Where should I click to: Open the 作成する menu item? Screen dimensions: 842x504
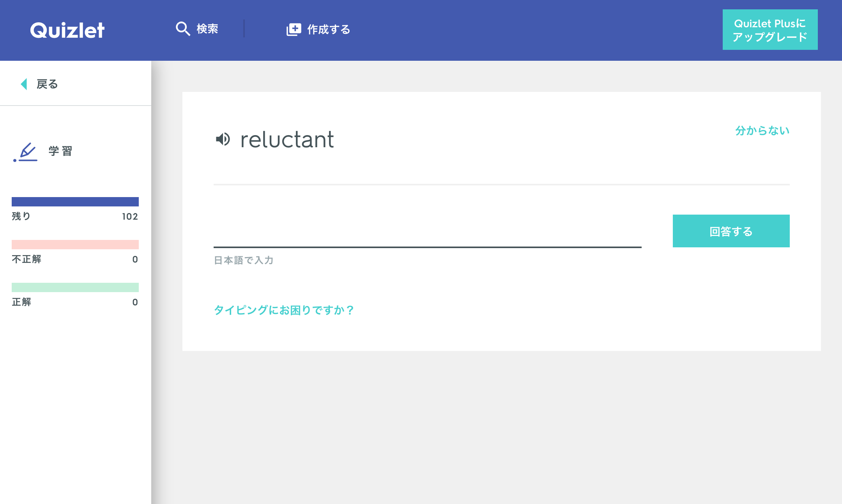click(329, 29)
